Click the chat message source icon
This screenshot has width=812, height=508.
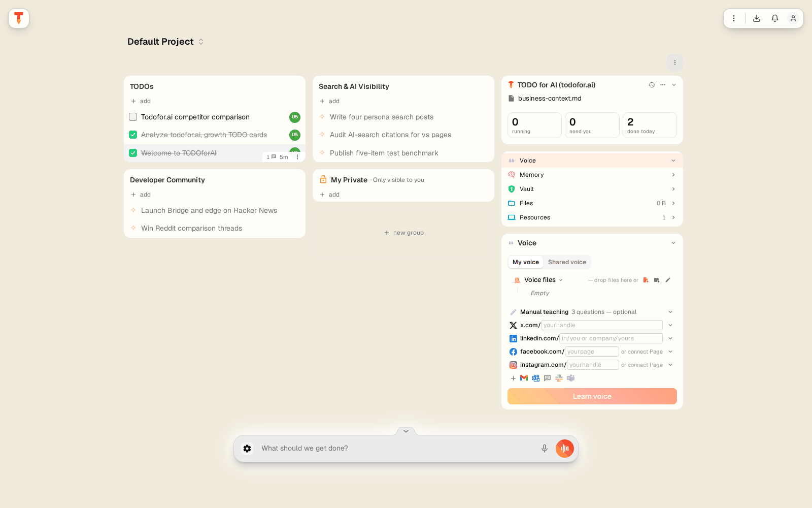click(547, 378)
